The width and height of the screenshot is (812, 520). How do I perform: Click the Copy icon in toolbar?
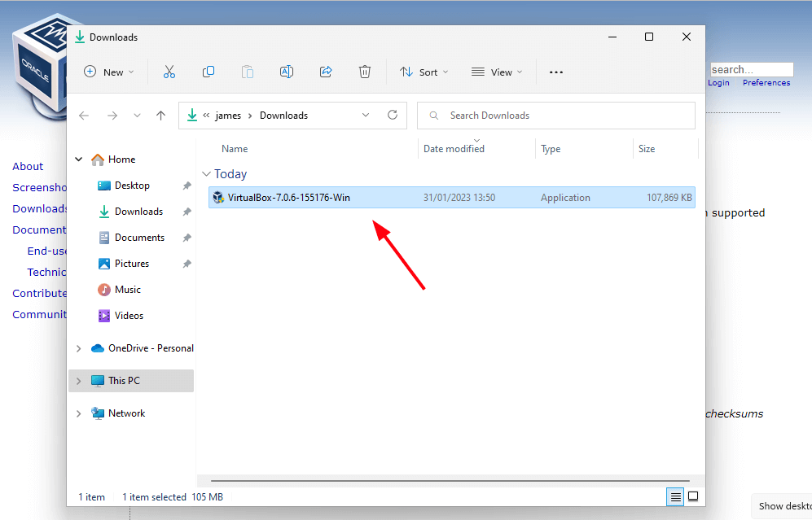(208, 72)
